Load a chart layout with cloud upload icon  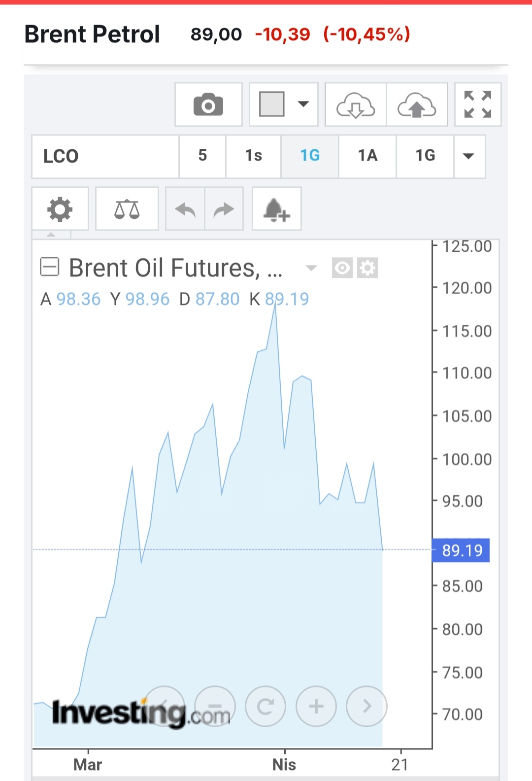pyautogui.click(x=417, y=105)
